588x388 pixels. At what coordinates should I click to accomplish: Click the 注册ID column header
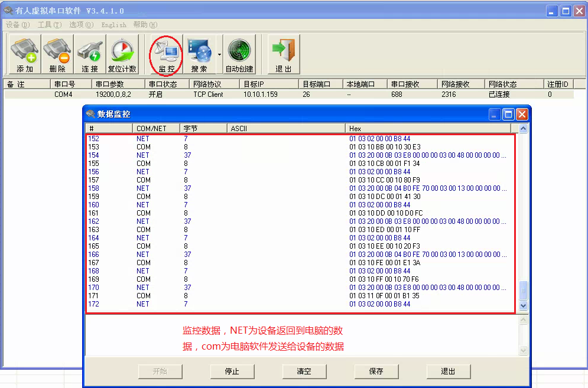pyautogui.click(x=558, y=84)
